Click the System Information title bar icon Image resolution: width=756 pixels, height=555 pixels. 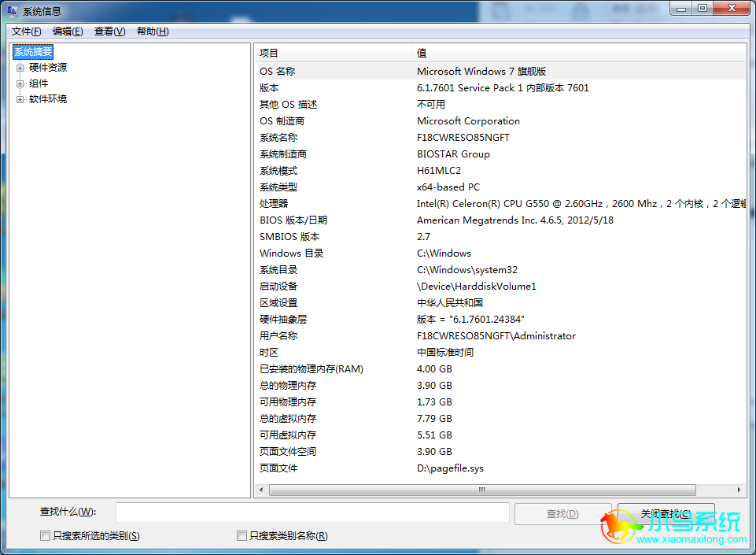[x=12, y=10]
